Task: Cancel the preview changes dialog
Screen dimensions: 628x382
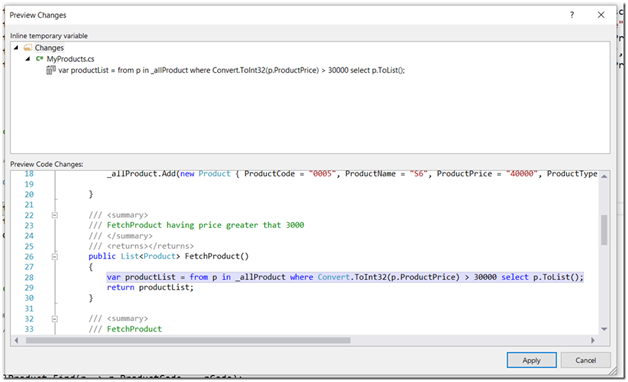Action: [586, 360]
